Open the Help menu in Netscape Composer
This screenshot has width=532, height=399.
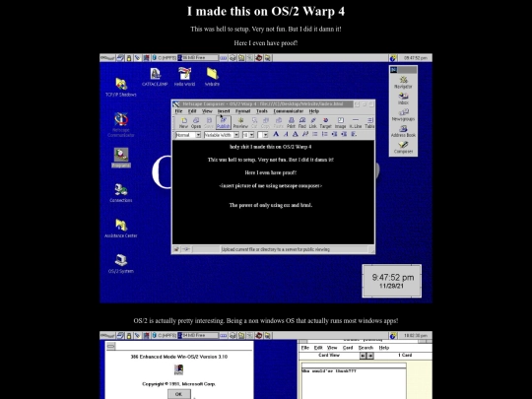(x=314, y=111)
